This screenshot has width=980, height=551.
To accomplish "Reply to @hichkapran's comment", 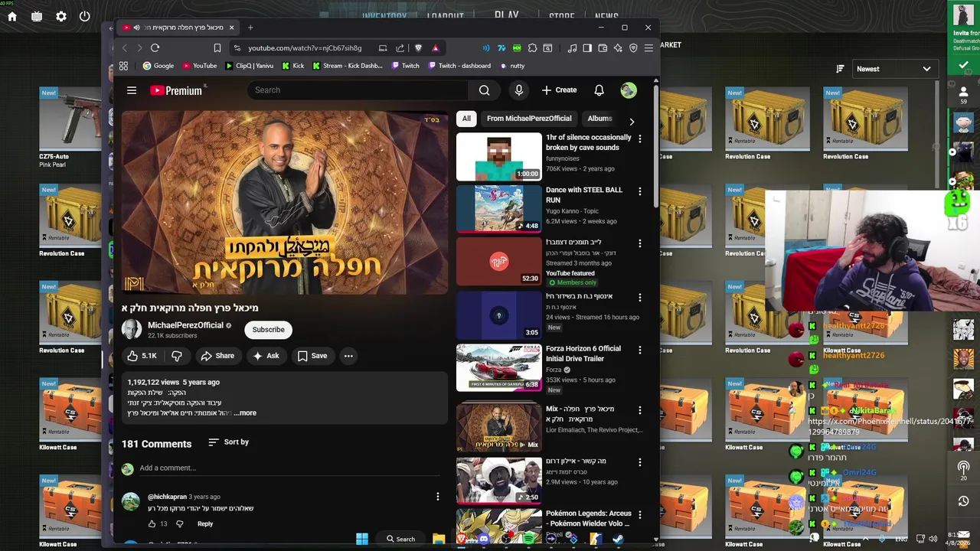I will pos(205,523).
